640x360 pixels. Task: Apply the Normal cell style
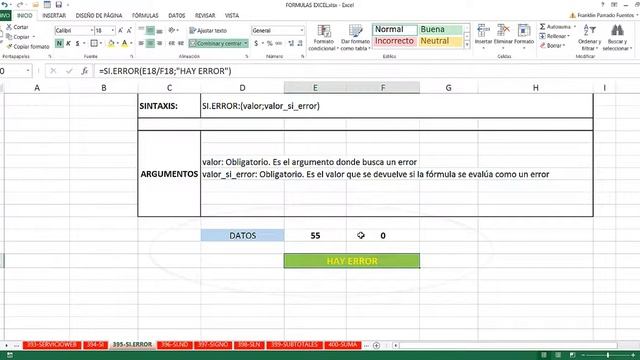click(x=395, y=29)
